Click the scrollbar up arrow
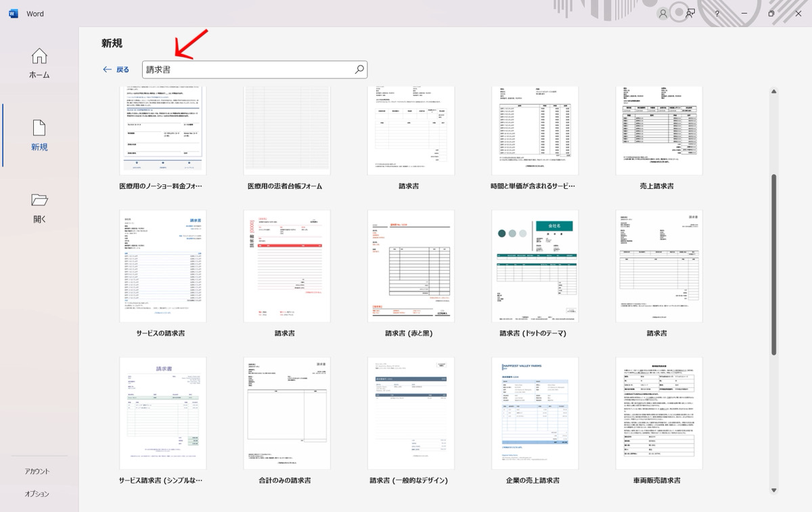This screenshot has width=812, height=512. click(x=773, y=91)
